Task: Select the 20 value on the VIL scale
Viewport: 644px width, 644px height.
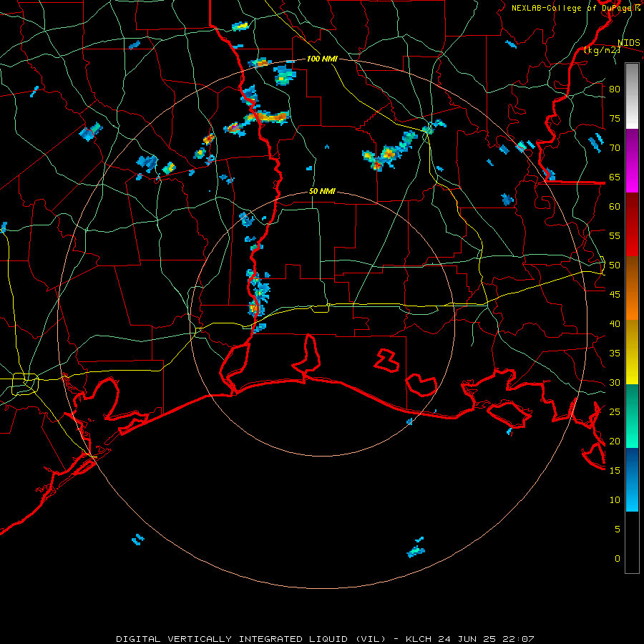Action: (615, 441)
